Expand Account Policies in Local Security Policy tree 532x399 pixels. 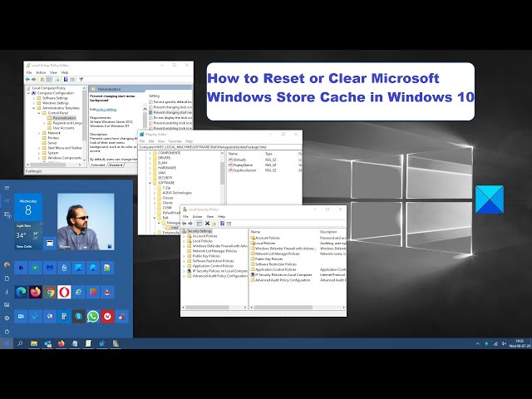coord(185,236)
